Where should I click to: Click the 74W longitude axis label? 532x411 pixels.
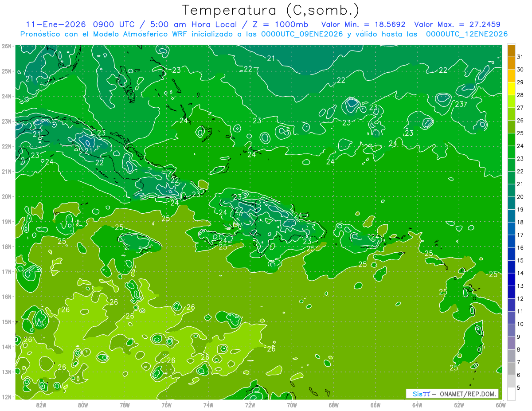click(x=208, y=405)
